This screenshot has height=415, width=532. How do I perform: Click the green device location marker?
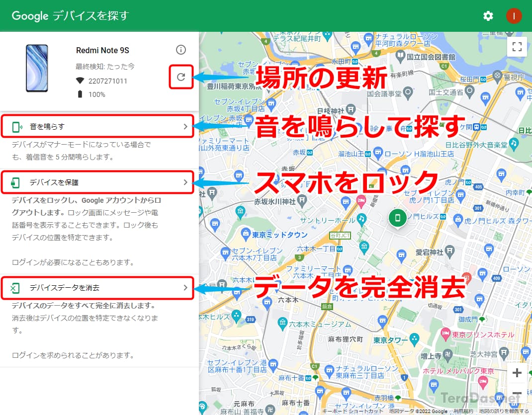398,218
